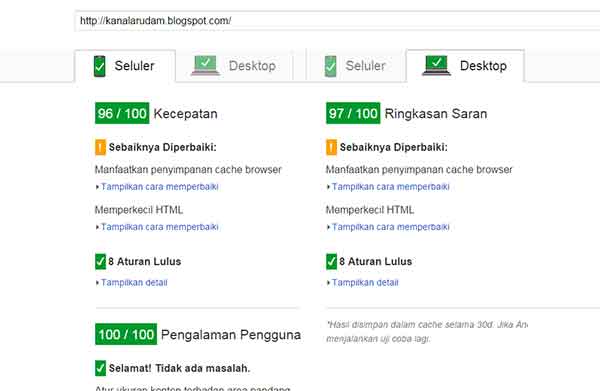Click the 100 / 100 user experience badge

[126, 334]
